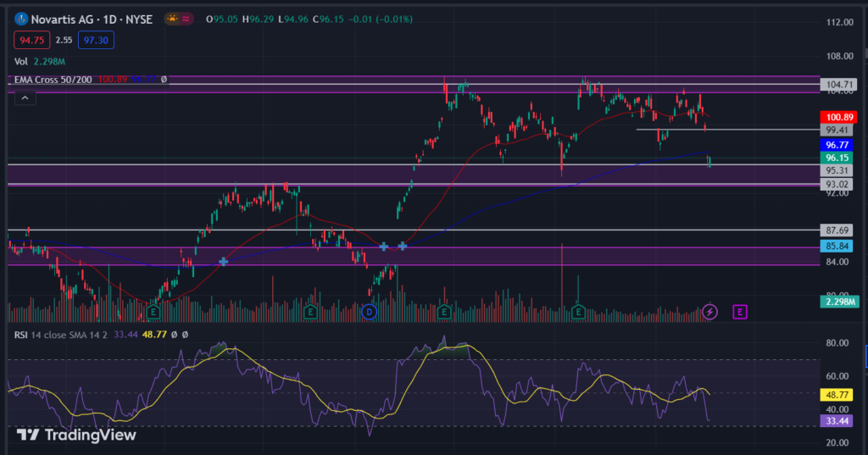This screenshot has height=455, width=868.
Task: Click the red 100.89 EMA price label
Action: click(x=838, y=117)
